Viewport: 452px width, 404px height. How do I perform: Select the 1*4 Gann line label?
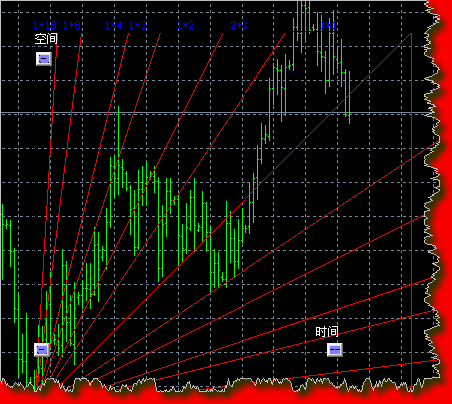click(114, 25)
